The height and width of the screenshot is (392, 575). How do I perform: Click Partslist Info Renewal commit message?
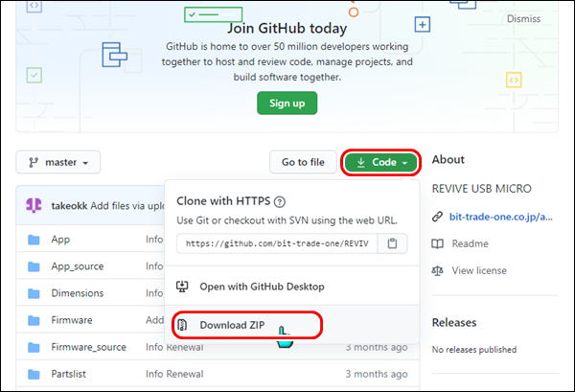pyautogui.click(x=174, y=374)
